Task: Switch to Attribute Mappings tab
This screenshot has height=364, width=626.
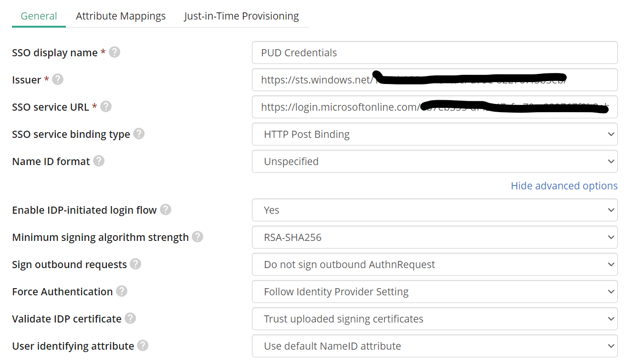Action: pyautogui.click(x=121, y=16)
